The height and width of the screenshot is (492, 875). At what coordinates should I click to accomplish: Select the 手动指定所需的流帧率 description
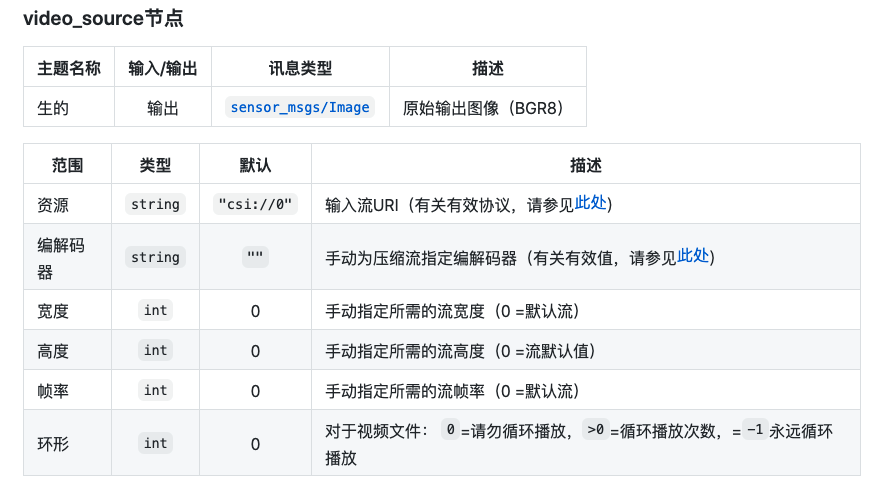tap(452, 391)
